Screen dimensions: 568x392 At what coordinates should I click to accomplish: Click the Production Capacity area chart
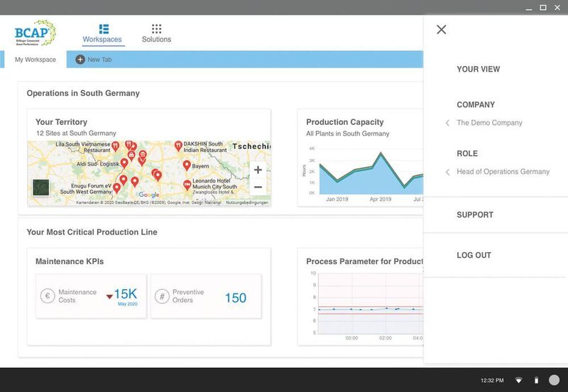point(370,173)
